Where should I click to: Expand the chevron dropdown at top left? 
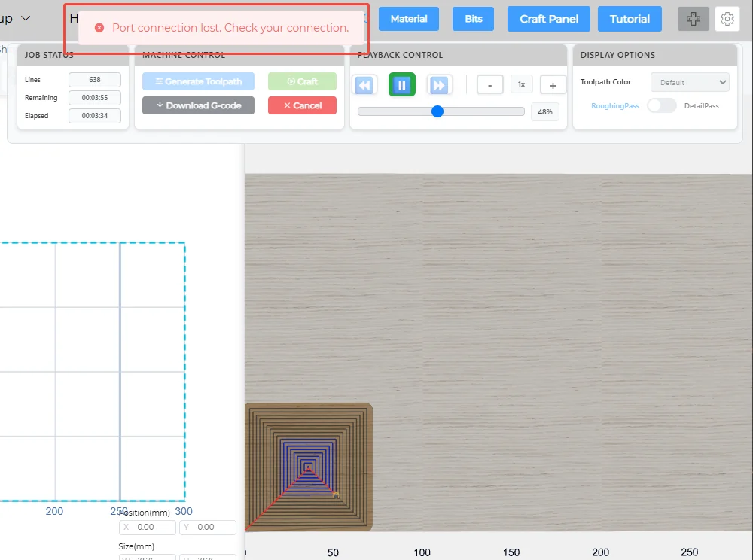[x=26, y=18]
